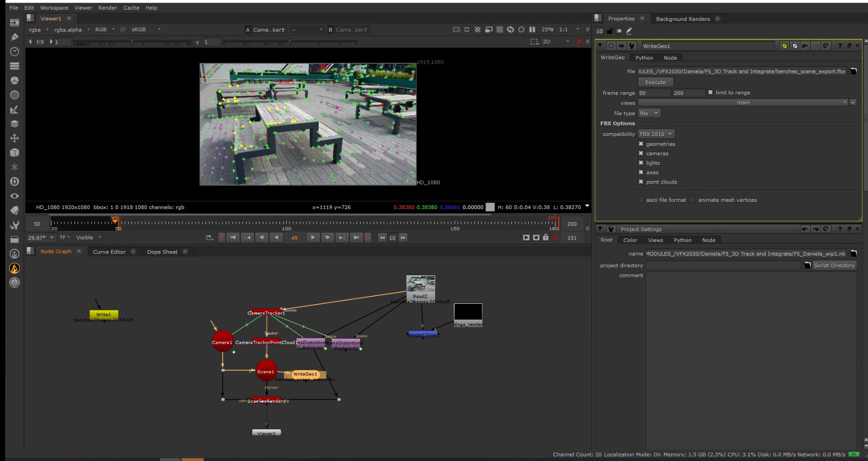
Task: Click the viewer lock icon near frame 151
Action: [545, 237]
